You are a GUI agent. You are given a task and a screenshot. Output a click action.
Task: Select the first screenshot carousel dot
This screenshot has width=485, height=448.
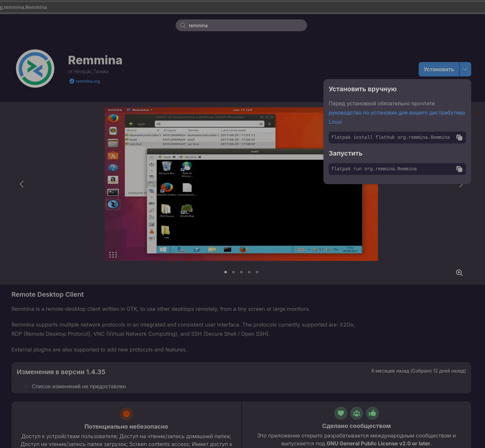tap(226, 272)
